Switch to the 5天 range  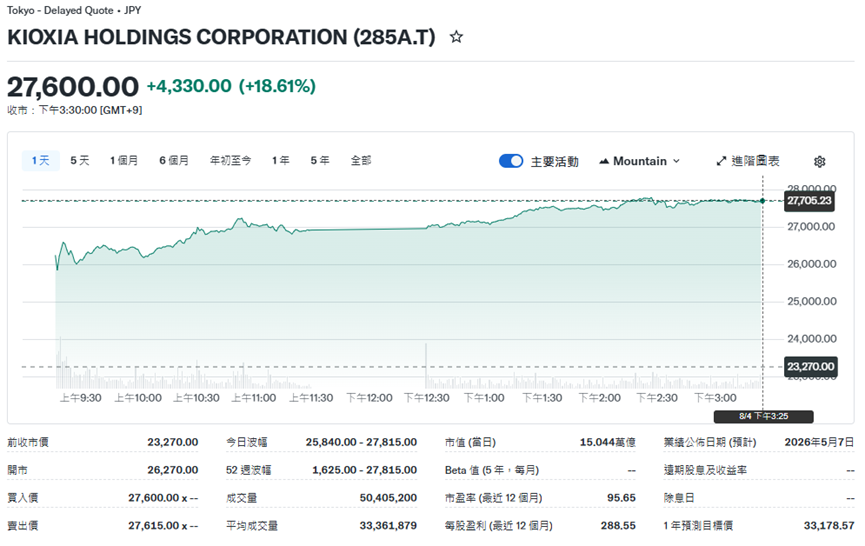coord(80,160)
